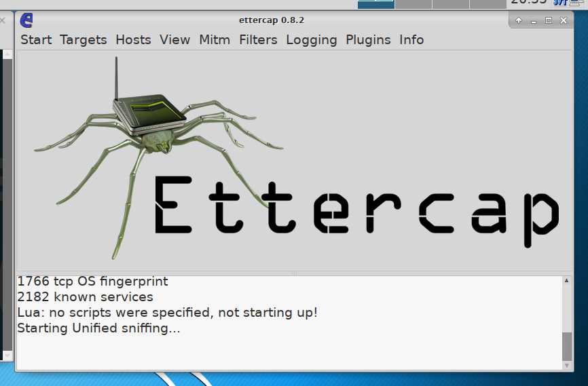Click the 'Lua: no scripts were specified' log line
Viewport: 588px width, 386px height.
[x=167, y=313]
